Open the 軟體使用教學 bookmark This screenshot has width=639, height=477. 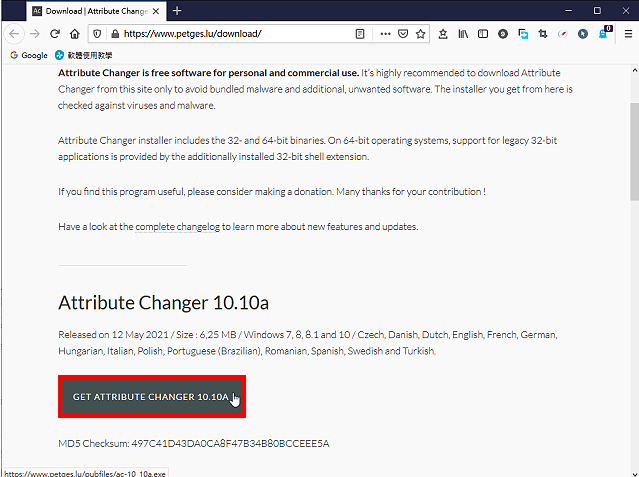[84, 55]
